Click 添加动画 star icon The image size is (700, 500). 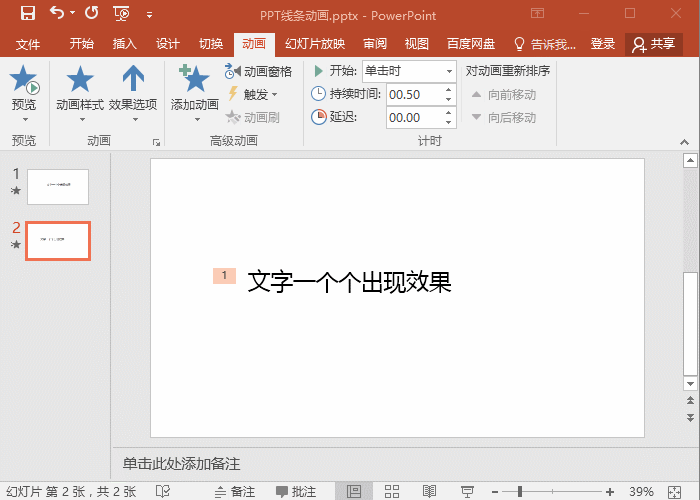coord(194,78)
